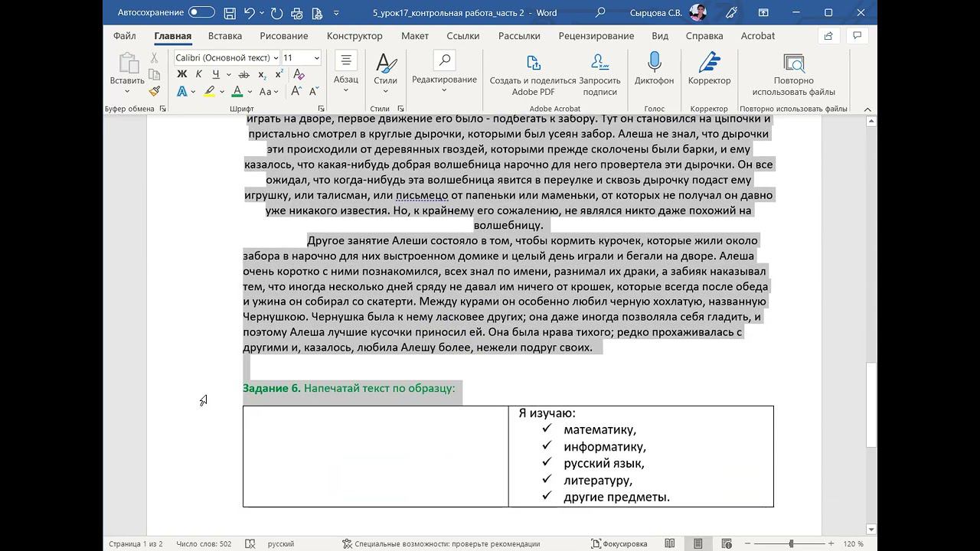
Task: Toggle the Автосохранение switch
Action: pyautogui.click(x=201, y=12)
